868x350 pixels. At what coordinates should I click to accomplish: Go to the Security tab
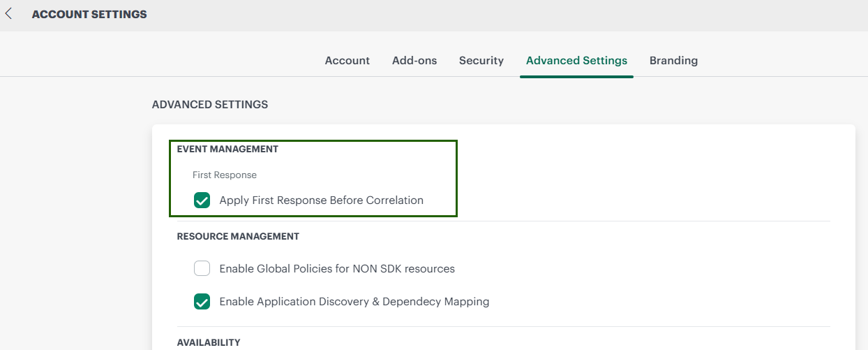(481, 61)
